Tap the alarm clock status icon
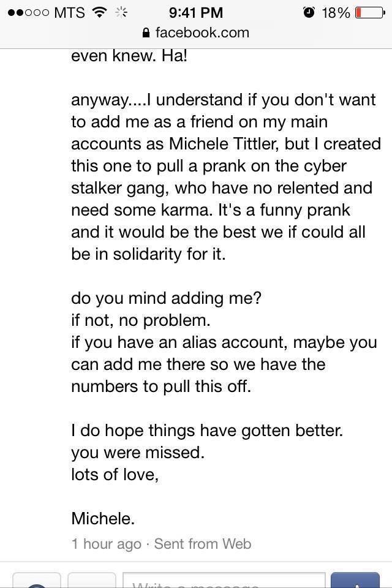The width and height of the screenshot is (392, 588). click(x=309, y=12)
